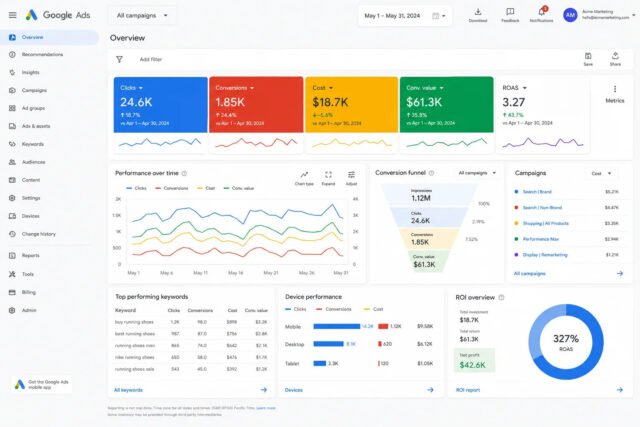Click the Adjust chart icon
Viewport: 640px width, 427px height.
tap(351, 178)
